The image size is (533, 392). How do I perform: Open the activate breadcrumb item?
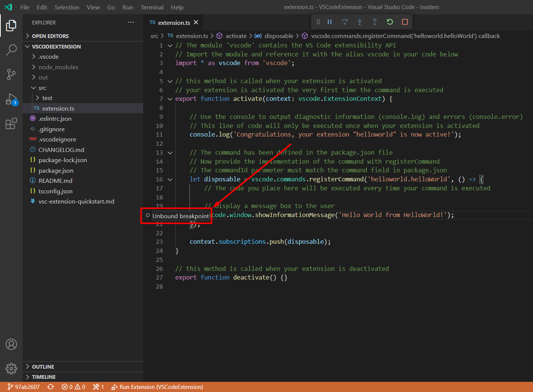coord(236,36)
